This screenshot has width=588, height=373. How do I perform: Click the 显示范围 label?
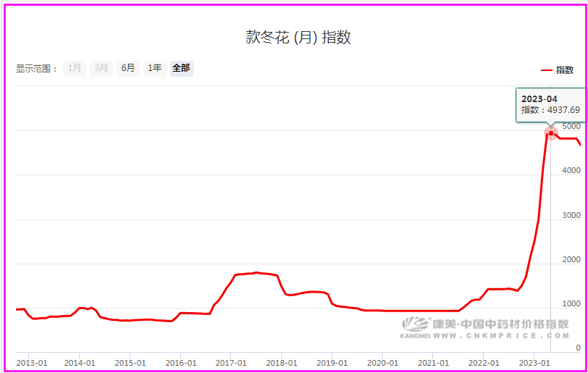click(x=36, y=69)
